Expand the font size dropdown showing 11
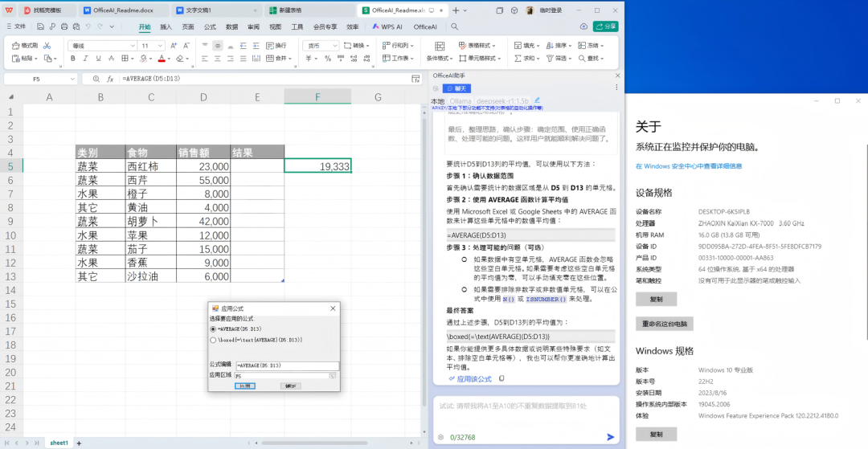This screenshot has height=449, width=868. pos(159,46)
